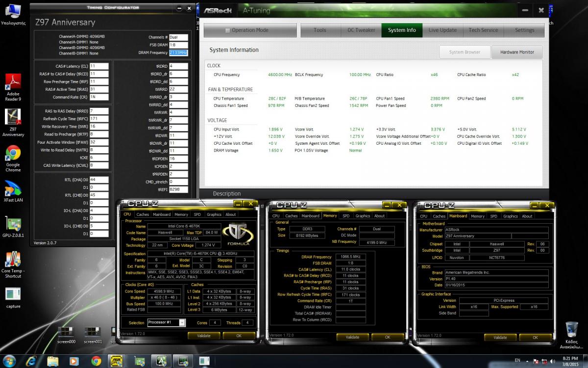
Task: Click the Four Activate Window (tFAW) field
Action: 99,142
